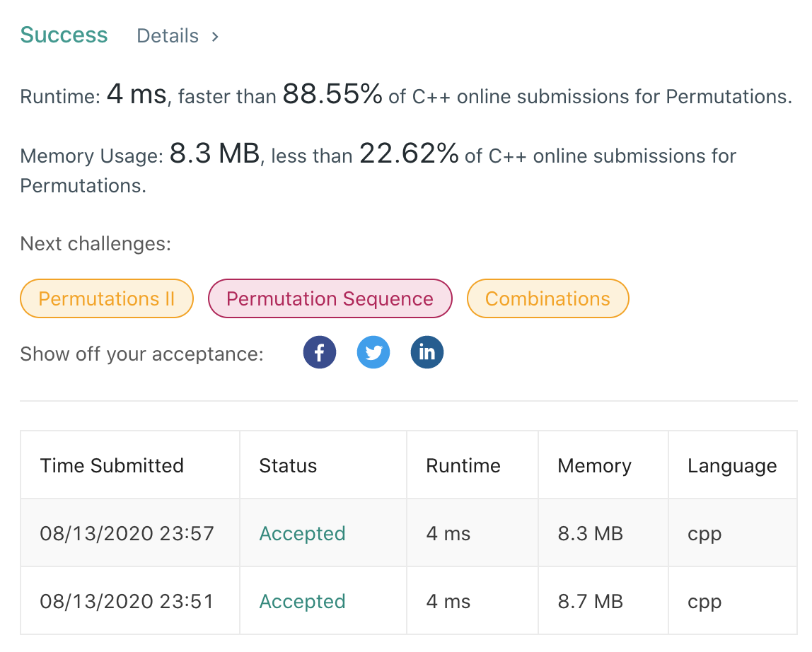Click the Status column header
The width and height of the screenshot is (812, 652).
(288, 465)
